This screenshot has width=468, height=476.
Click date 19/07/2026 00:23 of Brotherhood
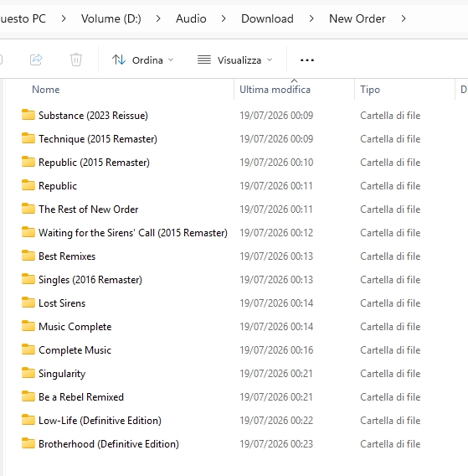coord(276,444)
